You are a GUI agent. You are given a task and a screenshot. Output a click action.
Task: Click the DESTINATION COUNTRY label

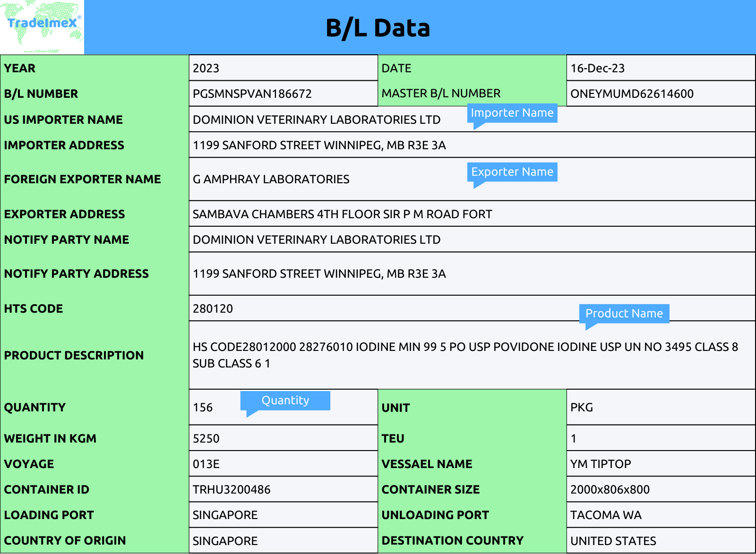coord(453,541)
